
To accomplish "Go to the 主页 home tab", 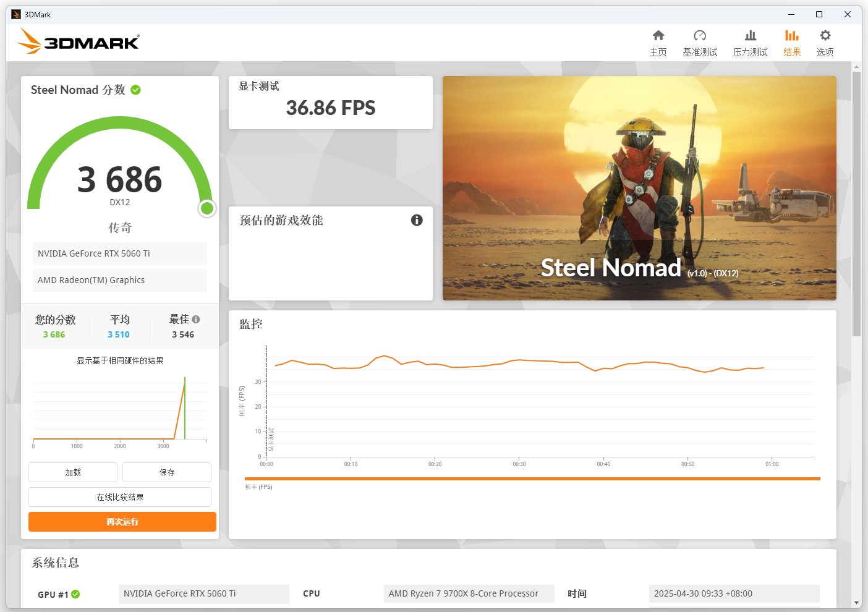I will (658, 43).
